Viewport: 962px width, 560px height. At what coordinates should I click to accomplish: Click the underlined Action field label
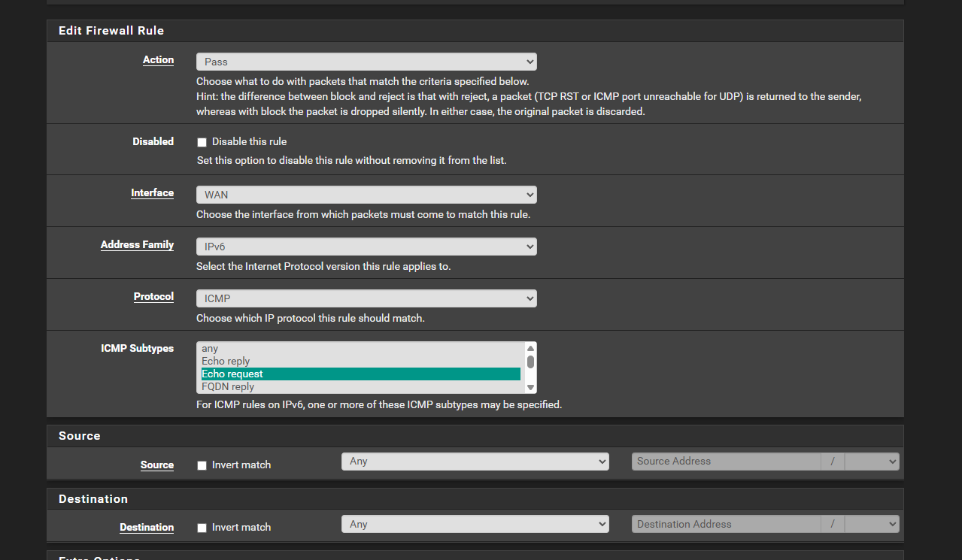(158, 60)
